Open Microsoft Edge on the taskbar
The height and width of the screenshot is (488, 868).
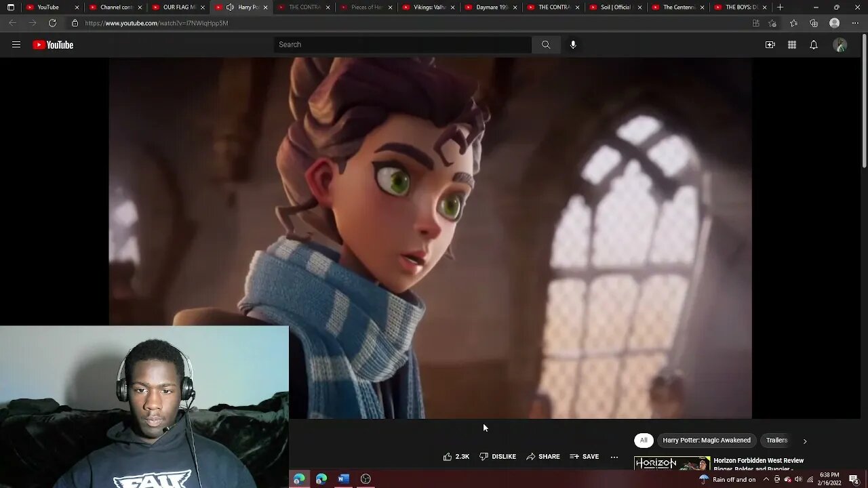click(299, 479)
